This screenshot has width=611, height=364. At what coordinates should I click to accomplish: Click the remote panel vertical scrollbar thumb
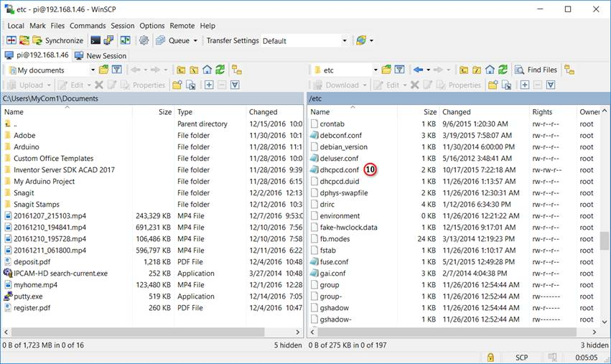pyautogui.click(x=605, y=241)
